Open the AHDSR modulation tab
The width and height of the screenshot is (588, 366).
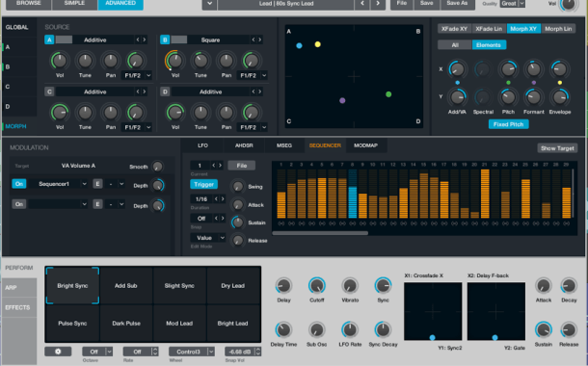pos(244,145)
